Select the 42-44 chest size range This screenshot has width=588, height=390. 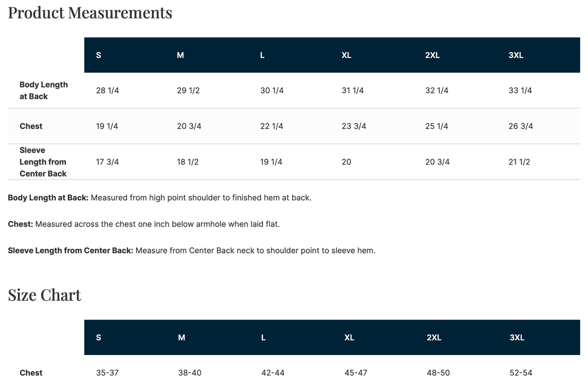pos(273,373)
